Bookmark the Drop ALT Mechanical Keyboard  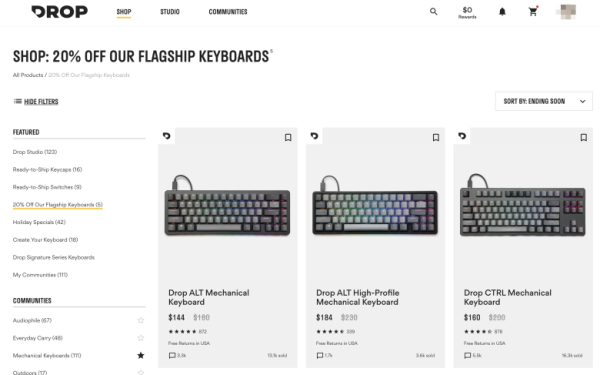(288, 137)
